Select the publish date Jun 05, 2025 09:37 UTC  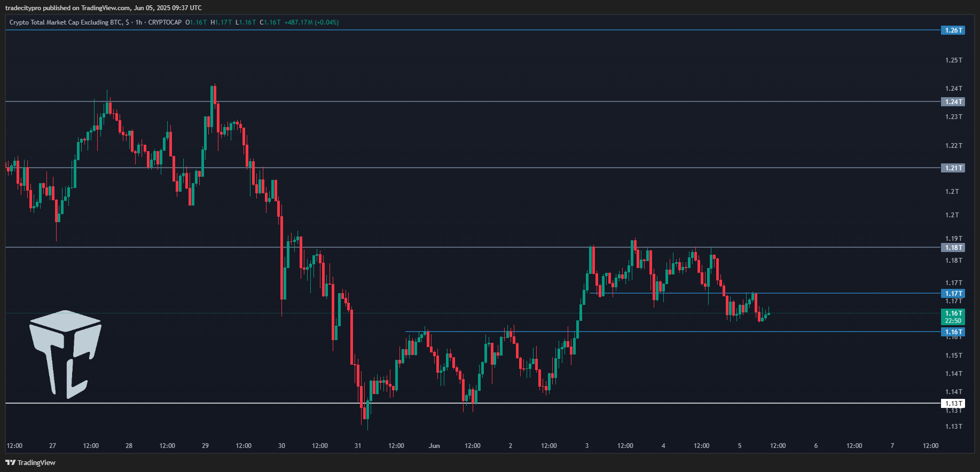[168, 8]
